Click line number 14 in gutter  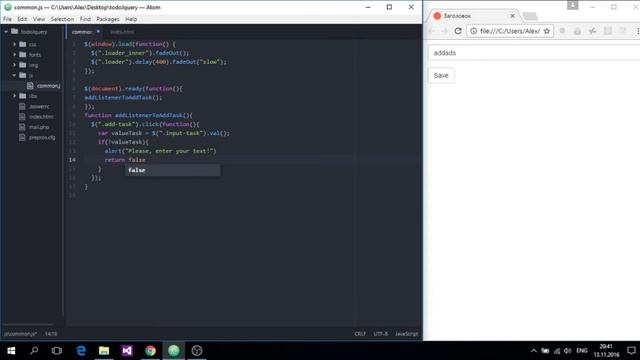click(x=72, y=160)
